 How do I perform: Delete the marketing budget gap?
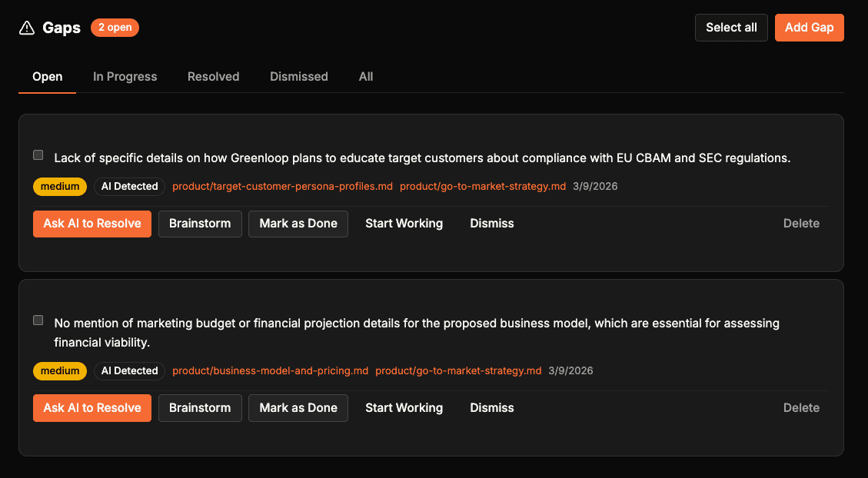(x=802, y=408)
